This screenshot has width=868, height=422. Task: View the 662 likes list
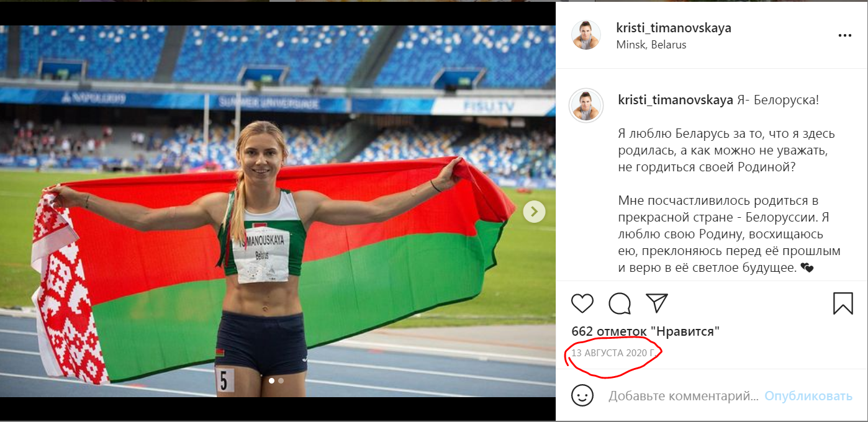645,331
